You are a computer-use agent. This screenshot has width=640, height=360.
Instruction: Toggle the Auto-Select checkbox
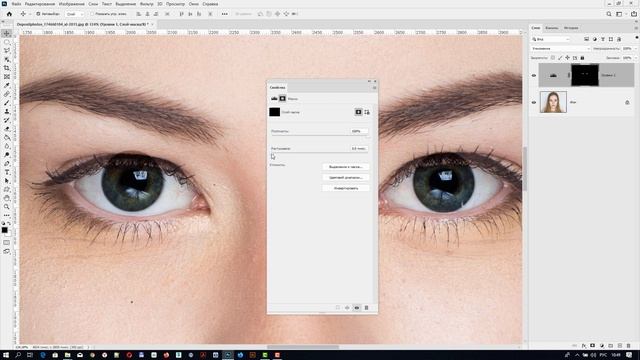[x=38, y=14]
